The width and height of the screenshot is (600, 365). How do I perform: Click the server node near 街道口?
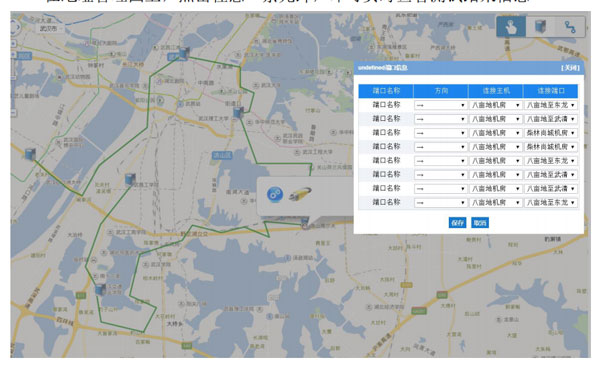pyautogui.click(x=238, y=112)
